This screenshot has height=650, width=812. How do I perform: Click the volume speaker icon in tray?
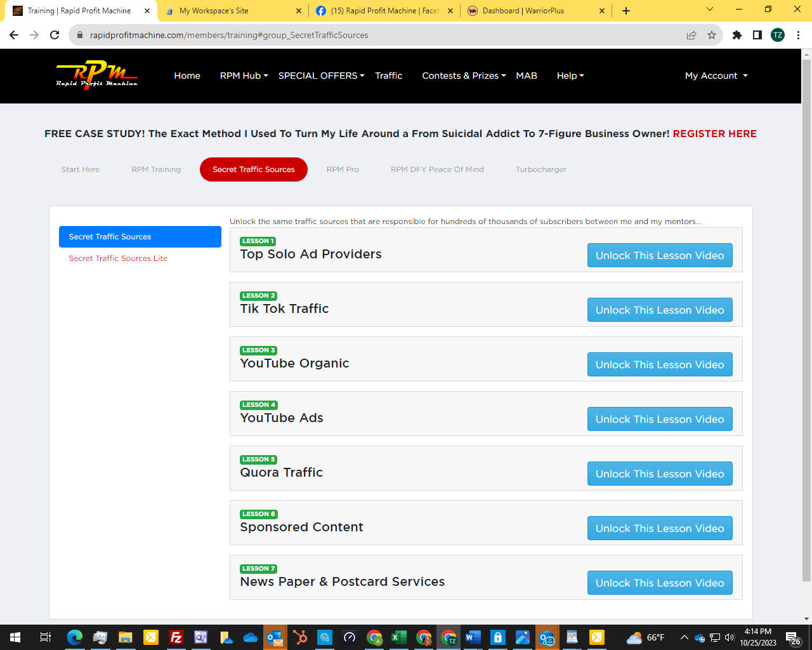click(x=730, y=637)
